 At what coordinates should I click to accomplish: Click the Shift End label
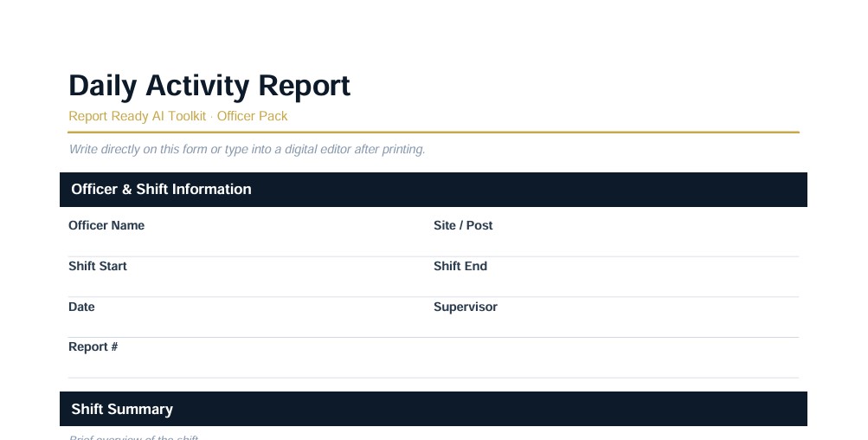click(460, 266)
